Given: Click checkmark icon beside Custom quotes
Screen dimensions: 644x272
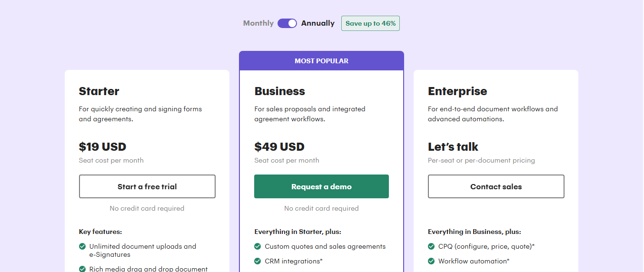Looking at the screenshot, I should click(x=258, y=246).
